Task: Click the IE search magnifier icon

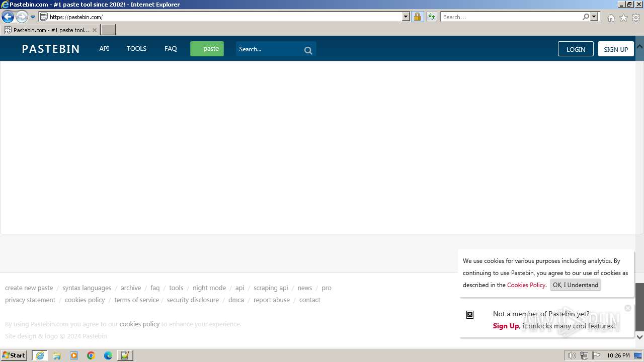Action: coord(586,17)
